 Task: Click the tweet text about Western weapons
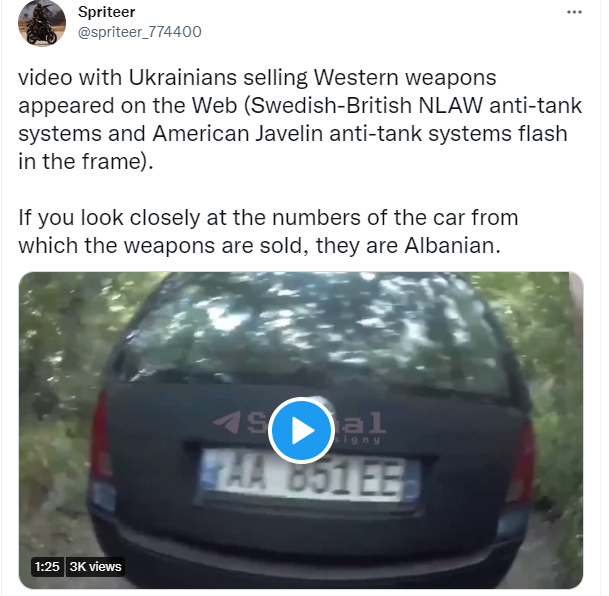[x=300, y=120]
